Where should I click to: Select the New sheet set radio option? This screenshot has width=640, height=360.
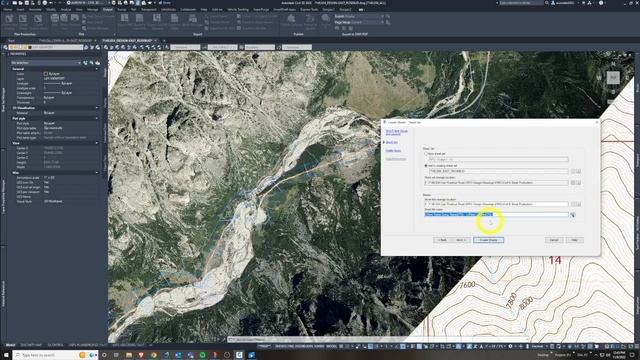(x=426, y=154)
